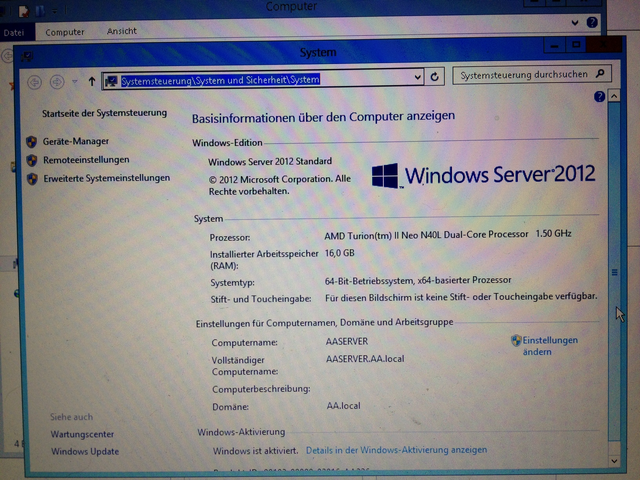640x480 pixels.
Task: Go to Startseite der Systemsteuerung
Action: pyautogui.click(x=104, y=113)
